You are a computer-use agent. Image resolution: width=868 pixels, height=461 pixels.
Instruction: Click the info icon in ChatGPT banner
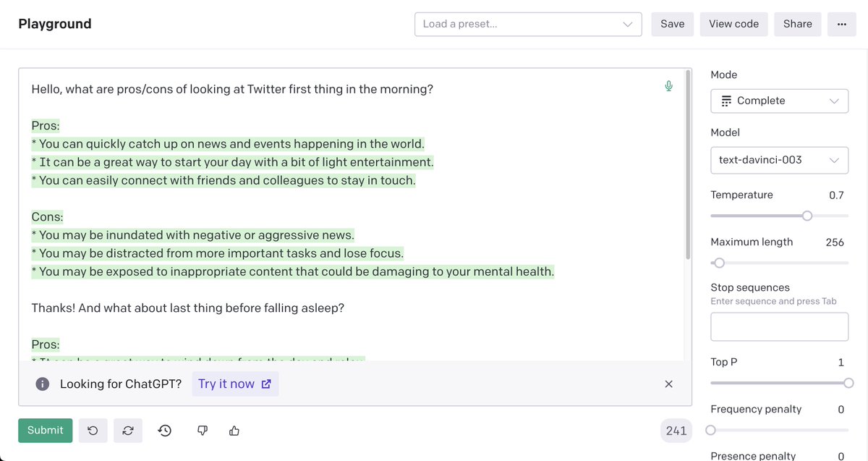click(x=43, y=384)
